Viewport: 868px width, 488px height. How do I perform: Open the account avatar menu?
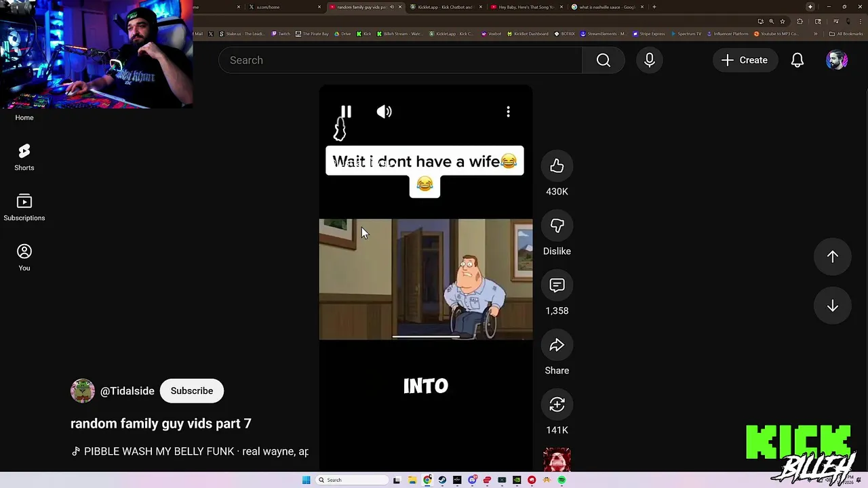point(837,60)
